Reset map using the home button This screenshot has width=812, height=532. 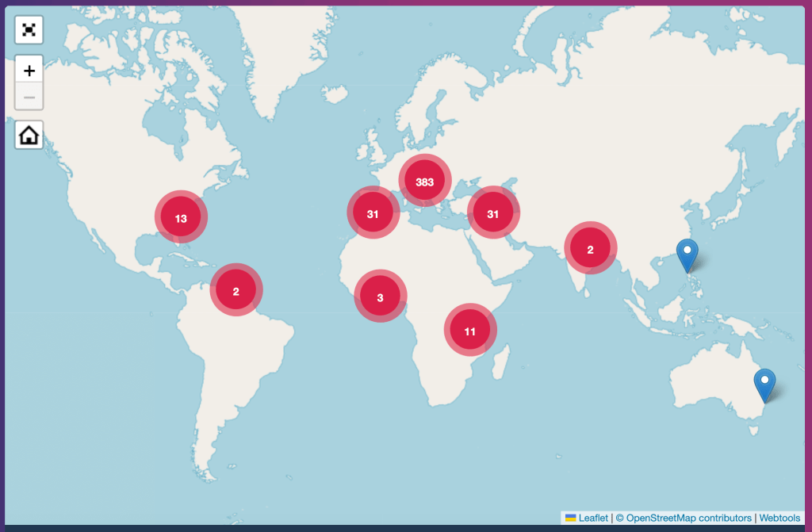click(29, 135)
